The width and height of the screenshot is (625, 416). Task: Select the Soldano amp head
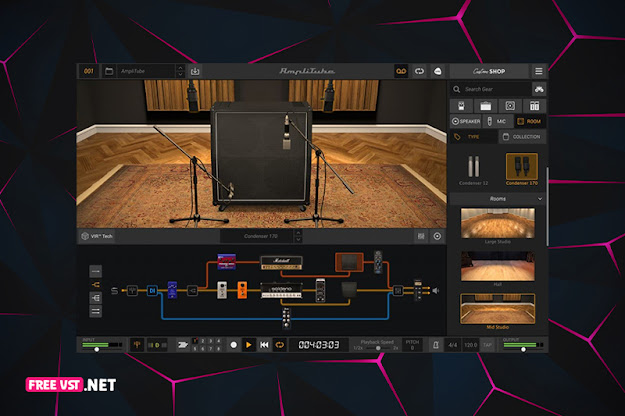pos(281,290)
